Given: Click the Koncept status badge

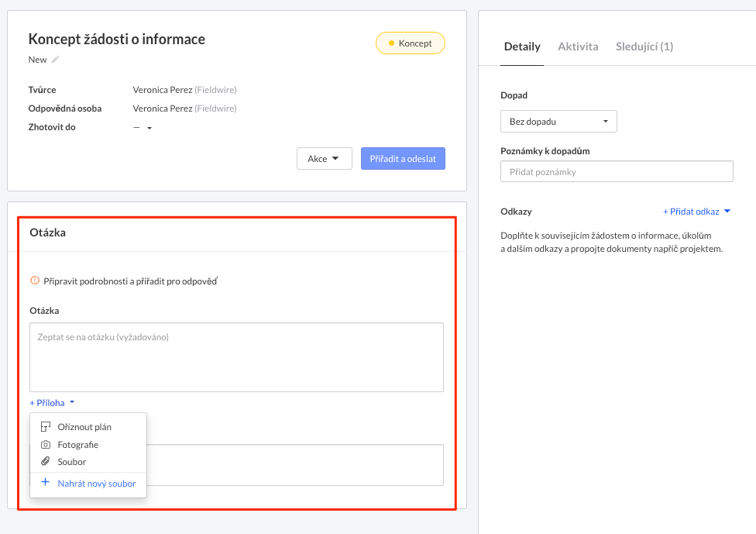Looking at the screenshot, I should tap(411, 43).
